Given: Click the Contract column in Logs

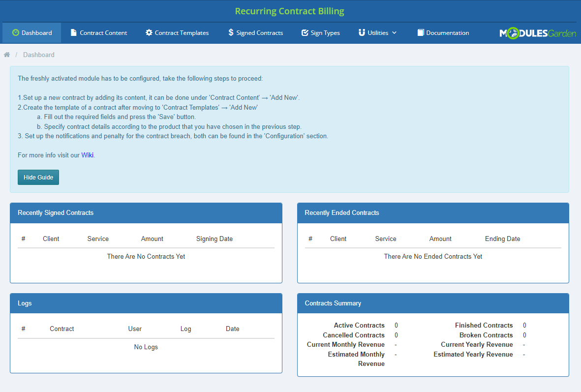Looking at the screenshot, I should click(x=62, y=329).
